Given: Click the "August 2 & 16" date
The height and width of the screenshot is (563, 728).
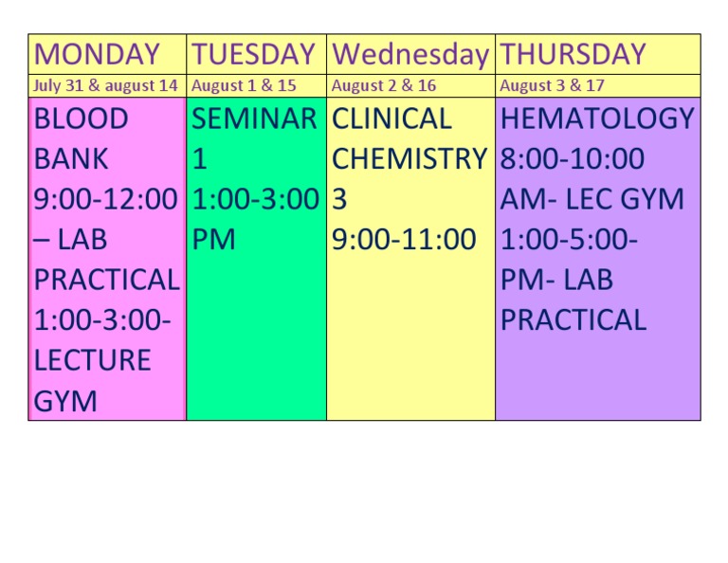Looking at the screenshot, I should [x=384, y=85].
